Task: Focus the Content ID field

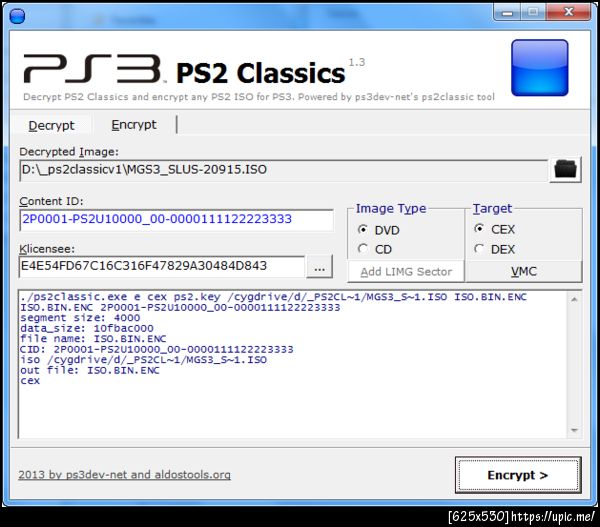Action: (176, 219)
